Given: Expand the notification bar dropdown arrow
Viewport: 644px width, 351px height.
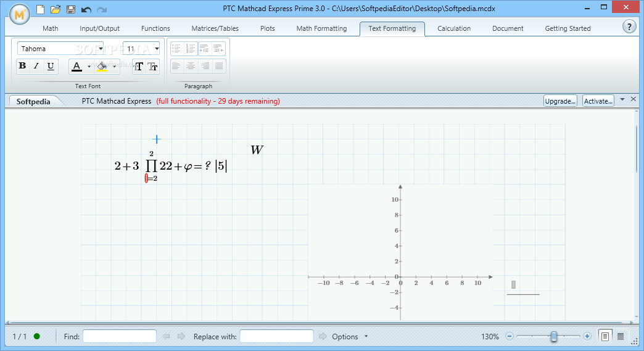Looking at the screenshot, I should 622,99.
